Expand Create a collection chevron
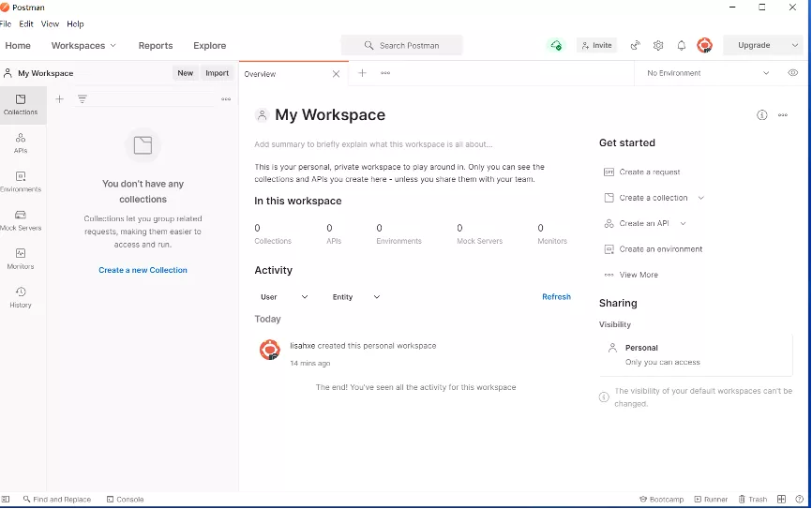 click(700, 198)
